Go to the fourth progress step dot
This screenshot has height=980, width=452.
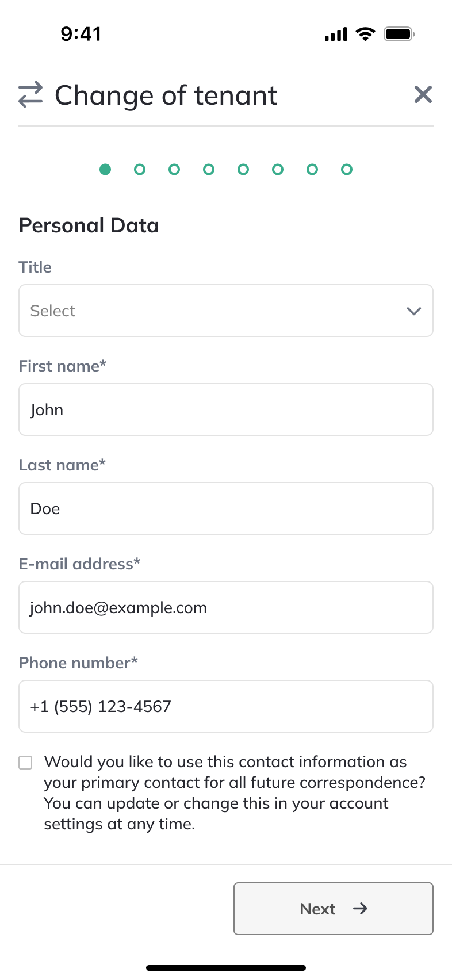click(x=209, y=169)
